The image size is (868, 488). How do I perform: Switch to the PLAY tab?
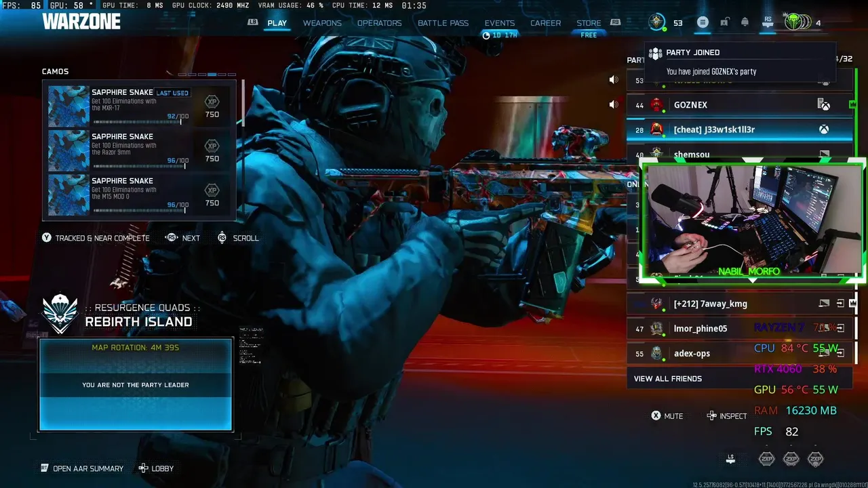tap(277, 23)
